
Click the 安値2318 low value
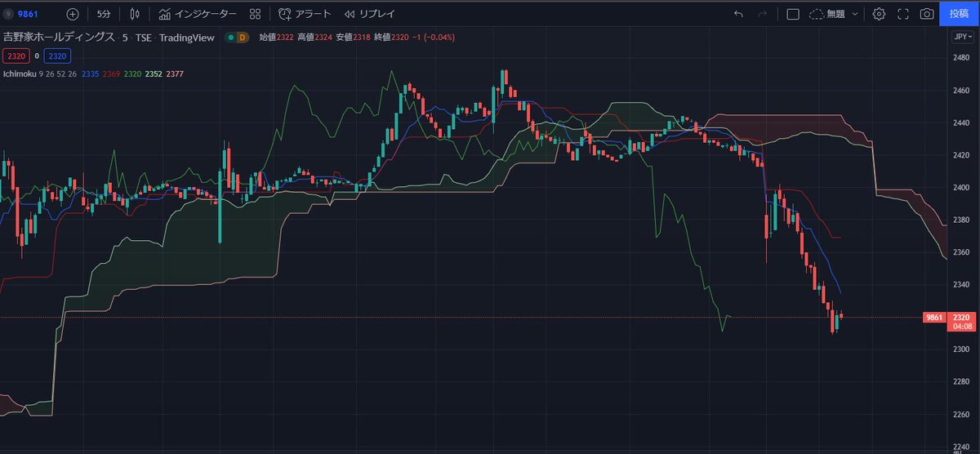pyautogui.click(x=352, y=38)
